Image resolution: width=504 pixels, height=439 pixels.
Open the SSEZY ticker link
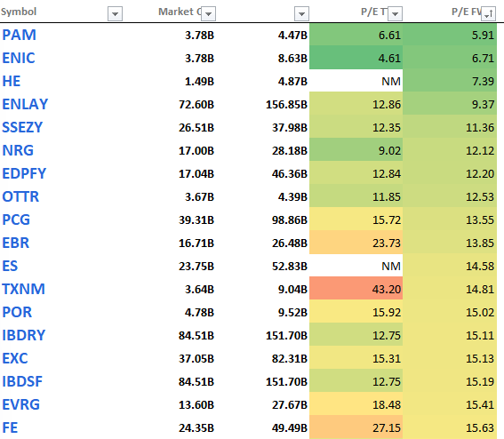point(22,127)
